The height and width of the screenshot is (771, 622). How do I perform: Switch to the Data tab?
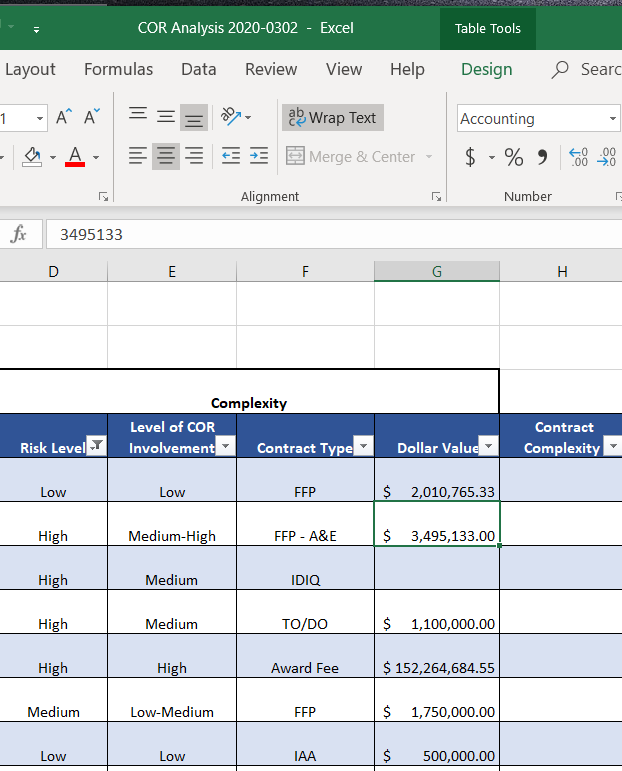(199, 69)
